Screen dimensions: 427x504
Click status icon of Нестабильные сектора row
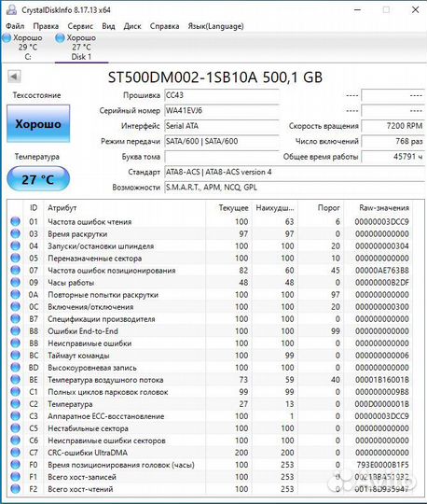click(15, 428)
